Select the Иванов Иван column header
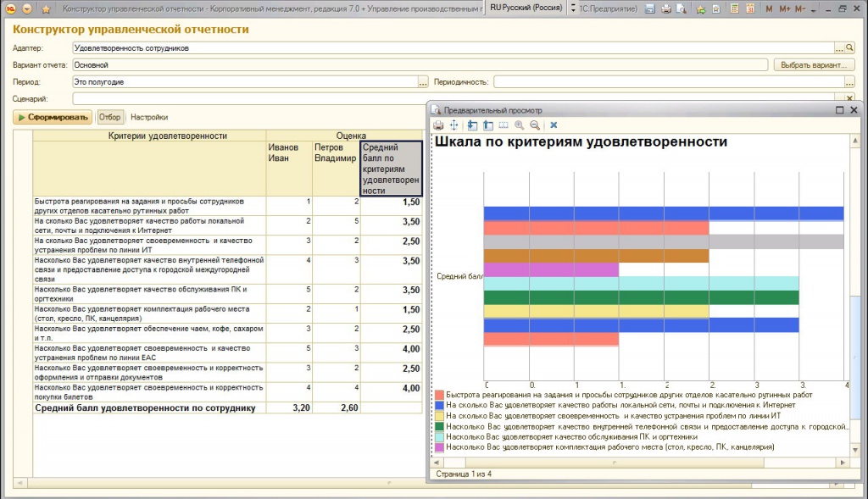868x499 pixels. tap(289, 169)
